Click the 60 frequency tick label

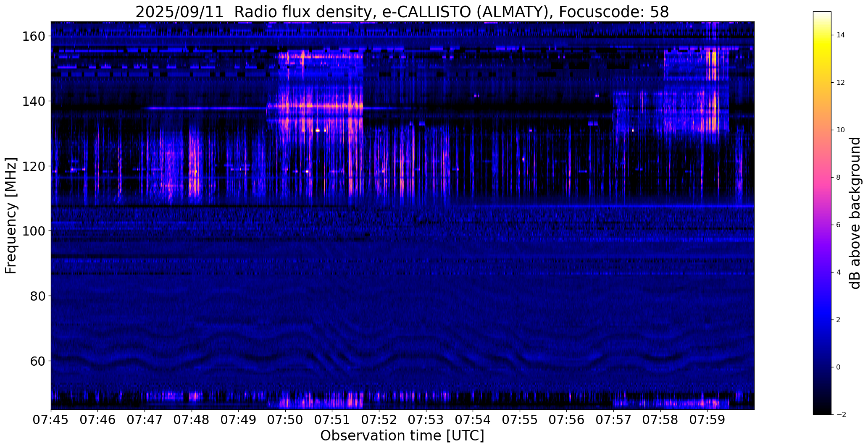(x=37, y=361)
